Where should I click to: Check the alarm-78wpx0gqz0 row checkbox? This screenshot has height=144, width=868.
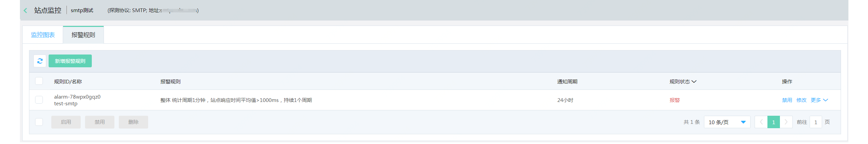coord(39,100)
